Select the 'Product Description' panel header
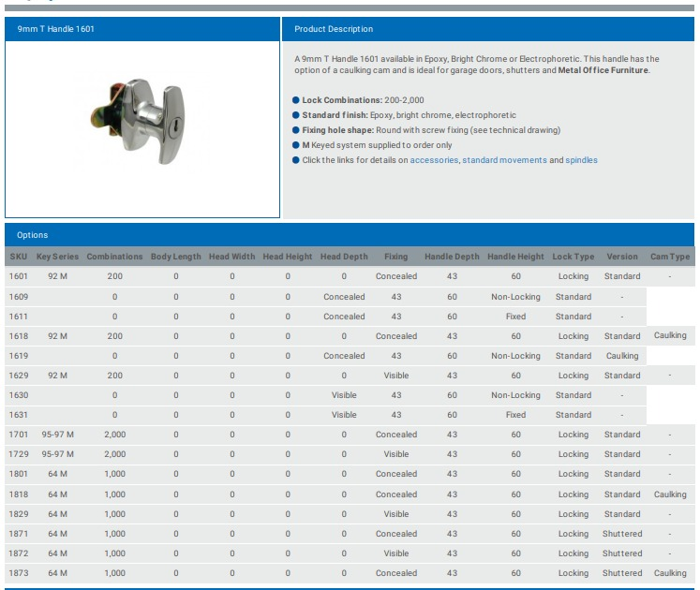Screen dimensions: 700x590 pos(334,29)
